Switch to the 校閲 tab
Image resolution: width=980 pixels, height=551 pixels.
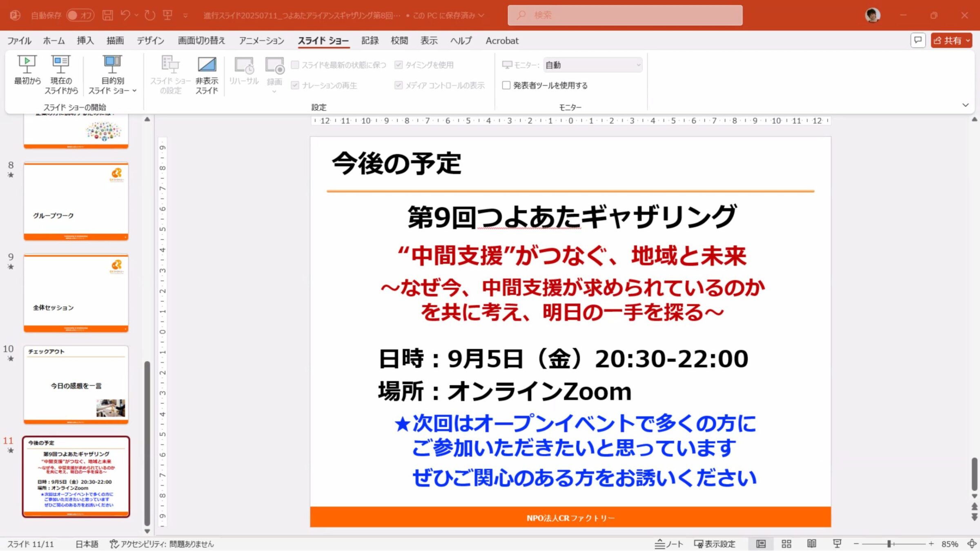tap(399, 40)
